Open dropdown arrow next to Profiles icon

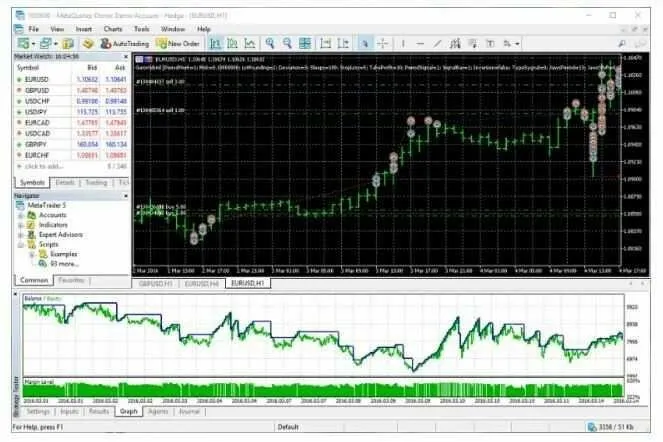[x=55, y=44]
